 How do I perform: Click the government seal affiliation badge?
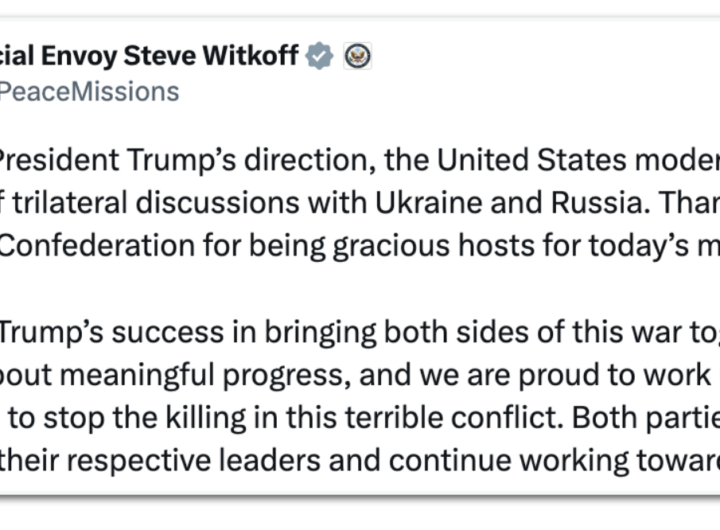(357, 56)
